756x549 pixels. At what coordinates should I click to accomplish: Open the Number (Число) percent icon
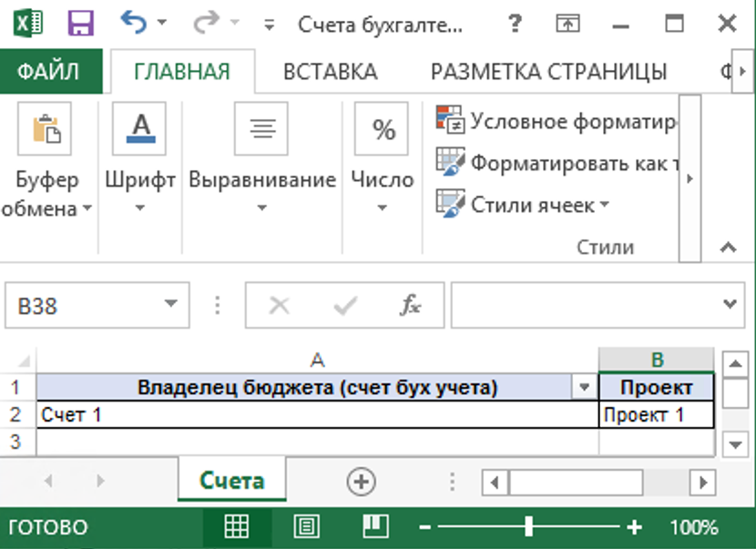click(x=382, y=129)
